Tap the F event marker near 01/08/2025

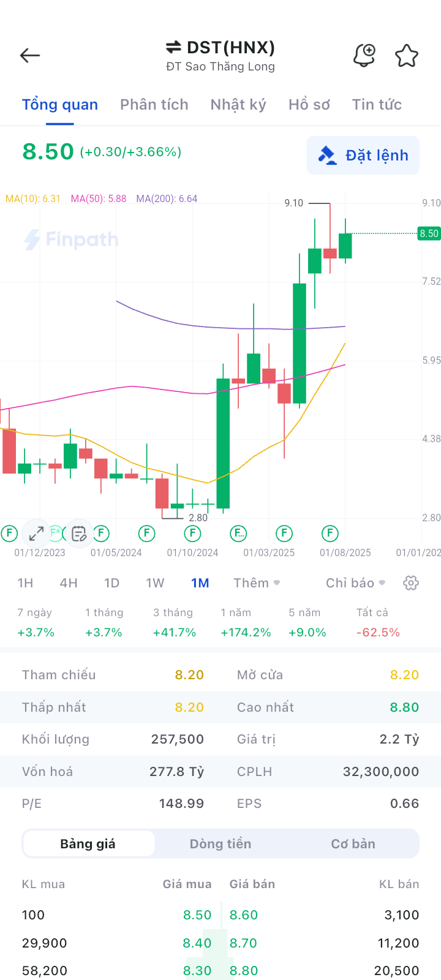tap(330, 533)
